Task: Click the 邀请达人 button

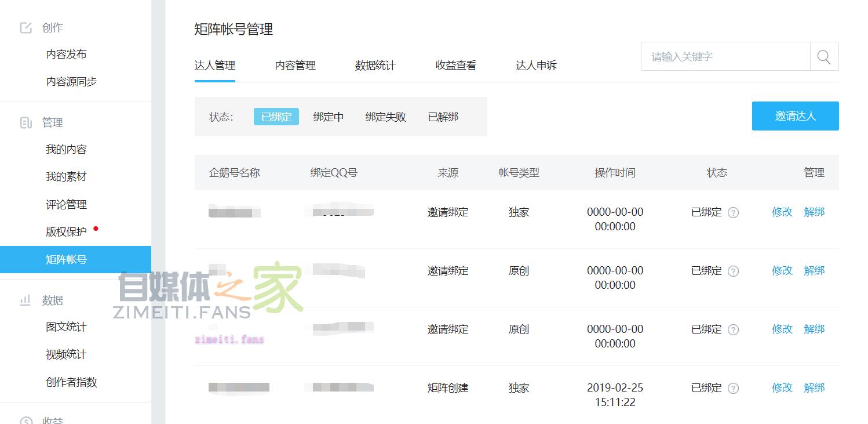Action: pyautogui.click(x=796, y=116)
